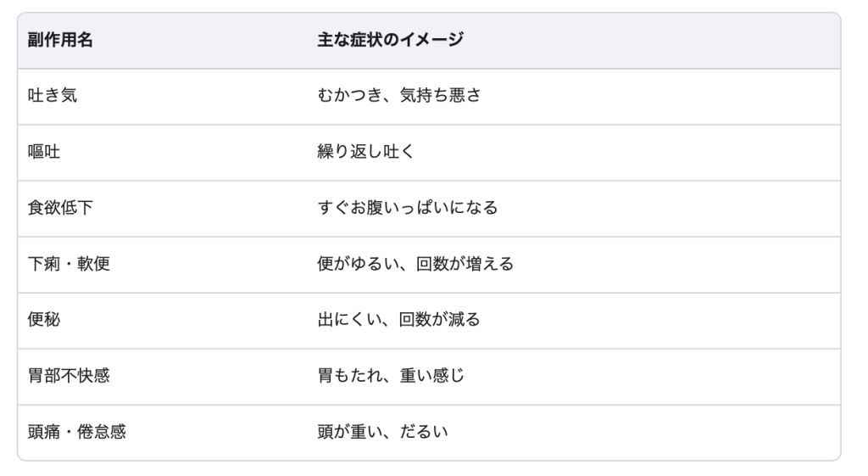The height and width of the screenshot is (476, 868).
Task: Select the 嘔吐 side effect cell
Action: (x=44, y=153)
